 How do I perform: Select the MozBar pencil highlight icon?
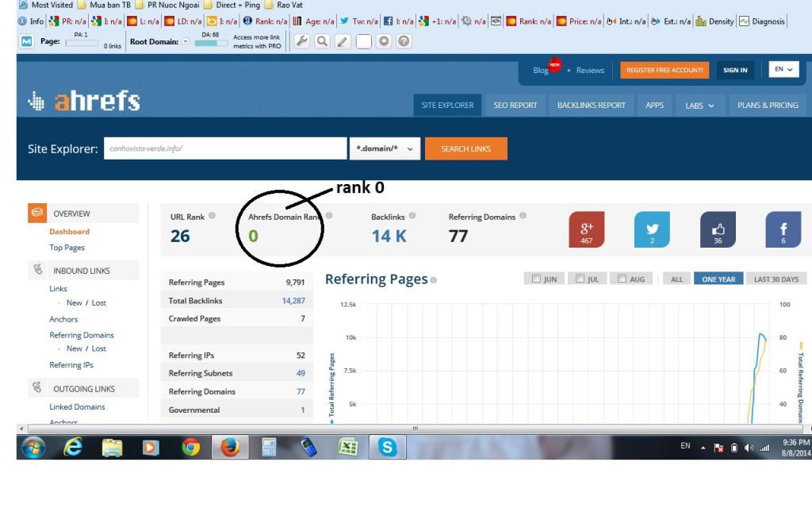(x=343, y=41)
